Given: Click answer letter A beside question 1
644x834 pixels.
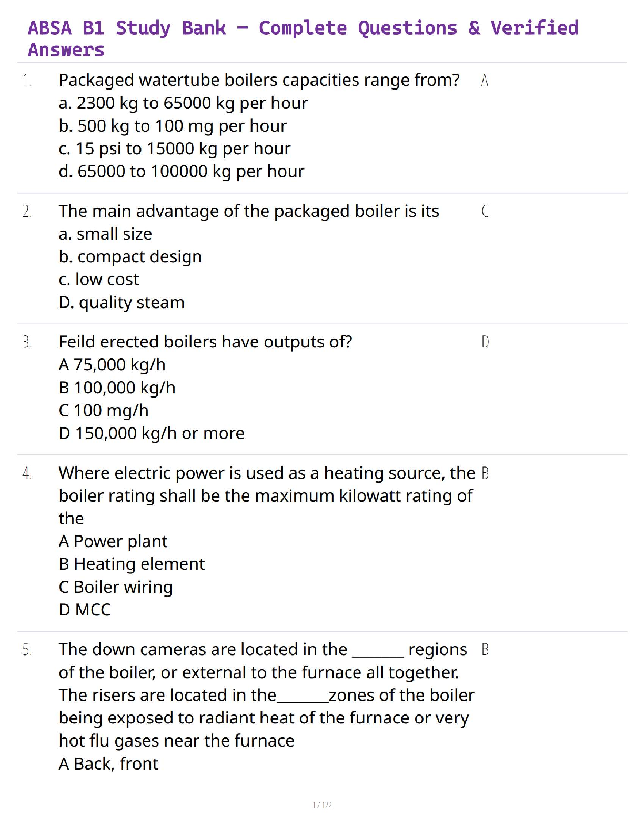Looking at the screenshot, I should [x=485, y=80].
